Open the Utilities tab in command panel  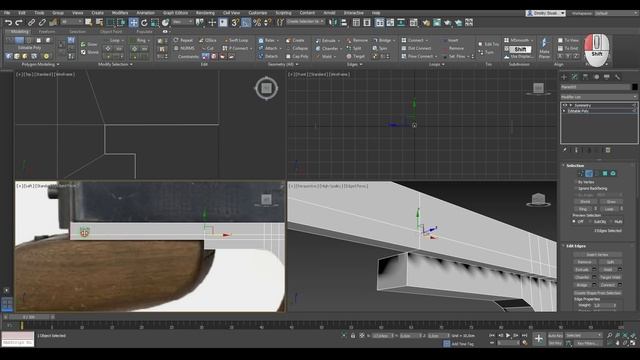click(x=617, y=77)
